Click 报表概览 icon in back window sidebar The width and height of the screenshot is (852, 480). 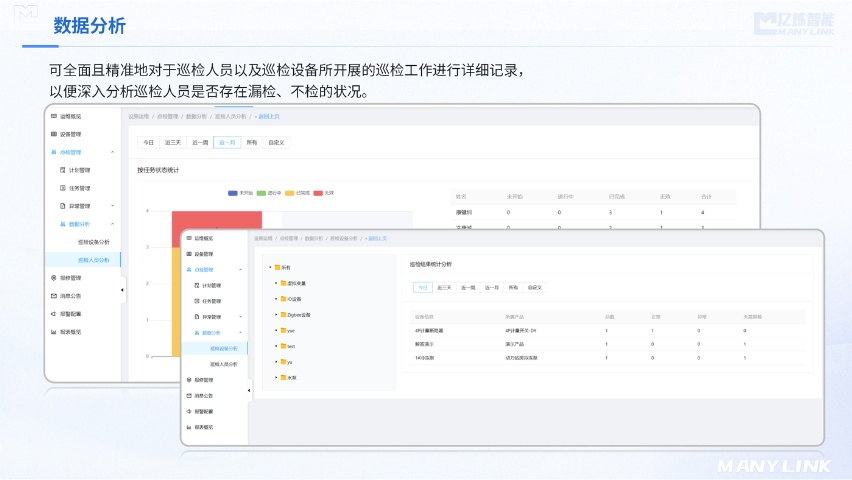click(x=54, y=332)
